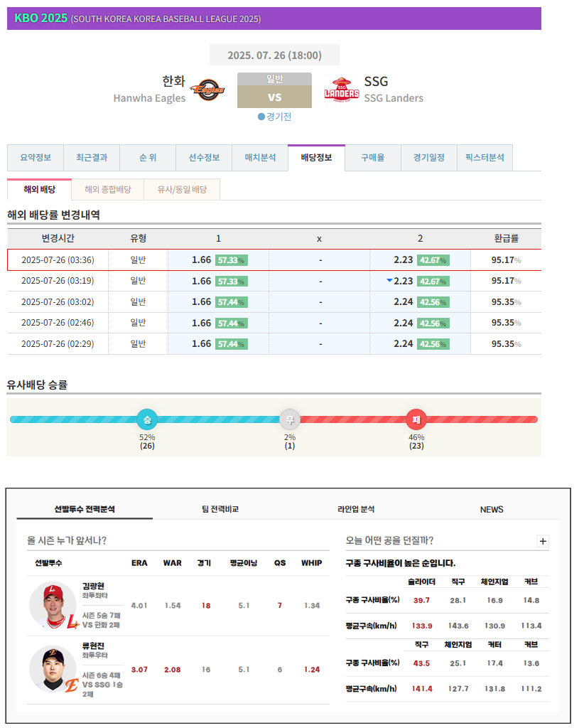Open the 매치분석 tab

(260, 157)
